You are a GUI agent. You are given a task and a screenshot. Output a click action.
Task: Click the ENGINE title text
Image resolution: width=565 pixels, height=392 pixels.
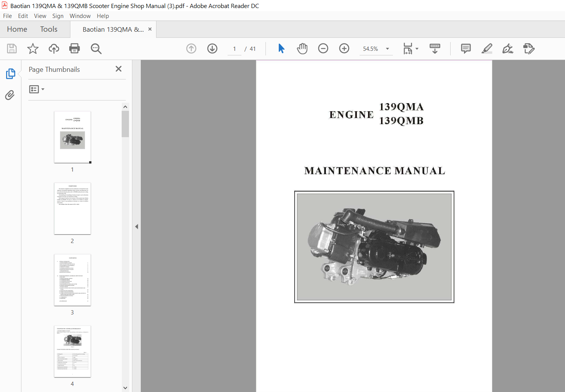click(x=352, y=115)
